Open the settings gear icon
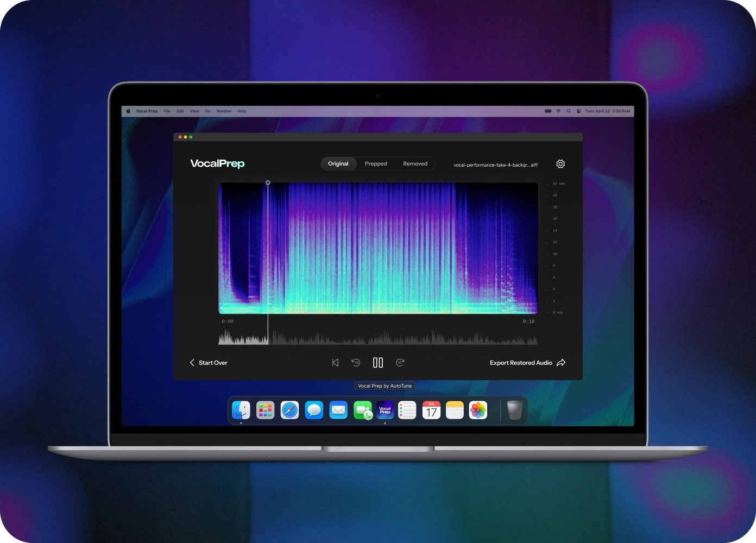The image size is (756, 543). pos(560,164)
